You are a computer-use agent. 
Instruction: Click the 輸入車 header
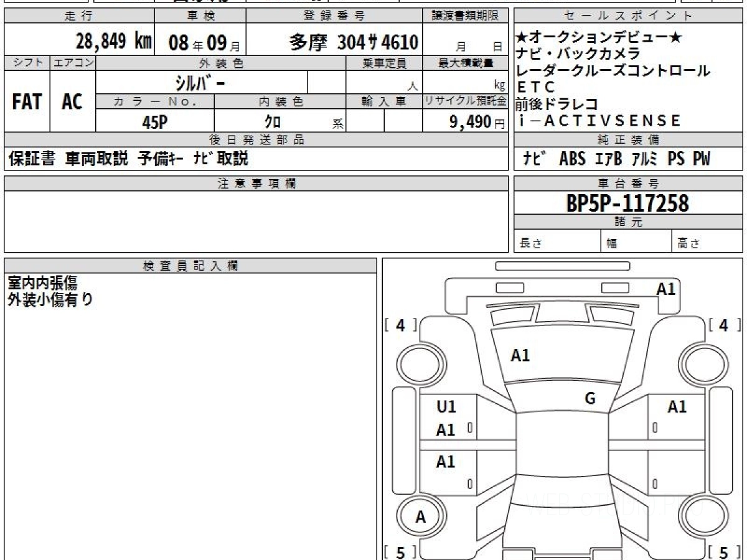[x=384, y=101]
